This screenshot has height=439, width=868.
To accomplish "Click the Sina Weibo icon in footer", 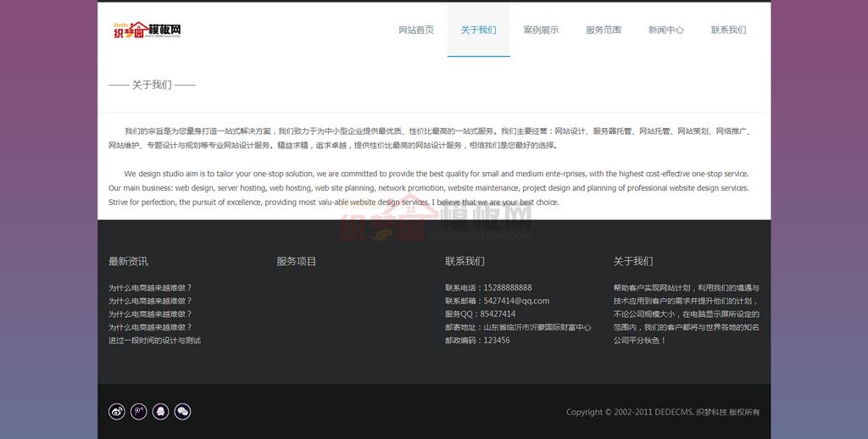I will coord(117,412).
